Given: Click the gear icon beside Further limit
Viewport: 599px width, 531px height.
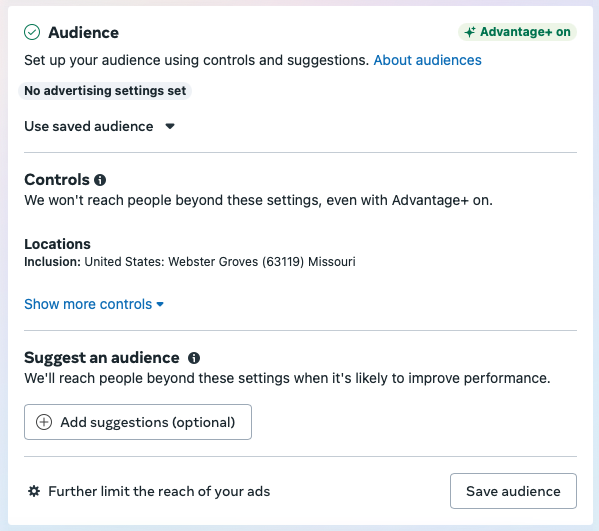Looking at the screenshot, I should (34, 491).
